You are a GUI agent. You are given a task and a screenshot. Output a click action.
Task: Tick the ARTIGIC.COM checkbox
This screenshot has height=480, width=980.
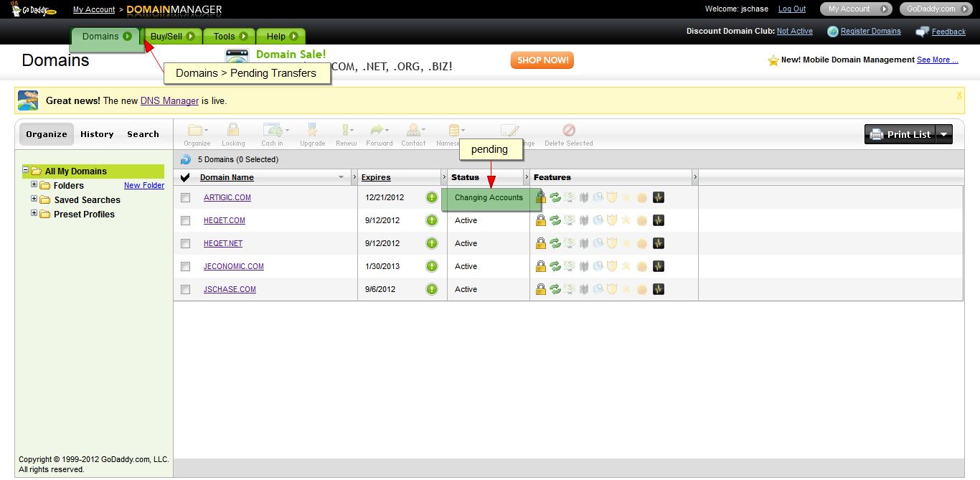185,197
